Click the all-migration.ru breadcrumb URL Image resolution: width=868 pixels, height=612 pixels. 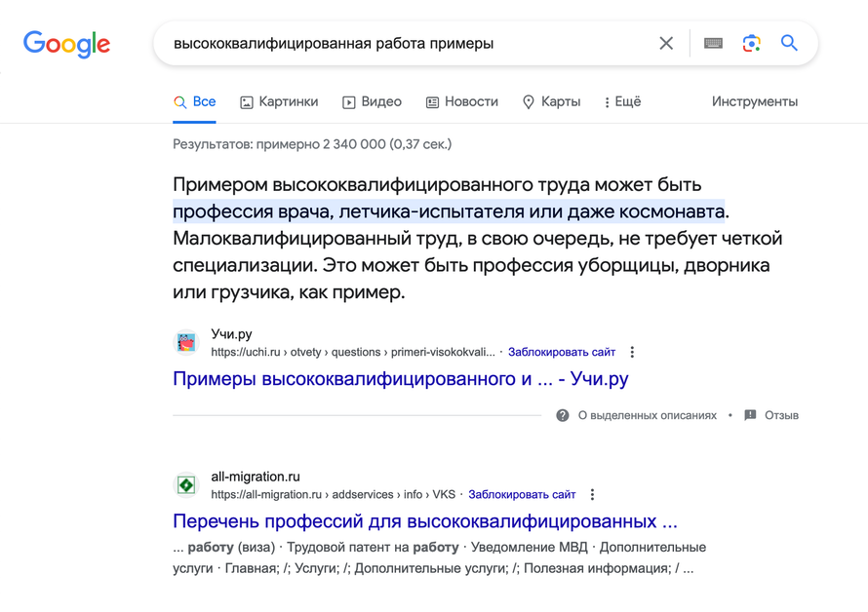(x=333, y=495)
